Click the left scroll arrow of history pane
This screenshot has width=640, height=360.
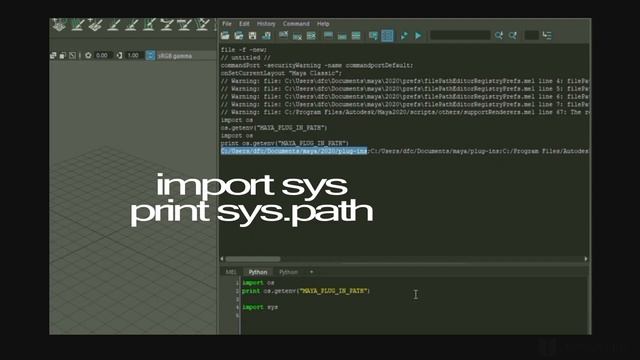(x=222, y=259)
